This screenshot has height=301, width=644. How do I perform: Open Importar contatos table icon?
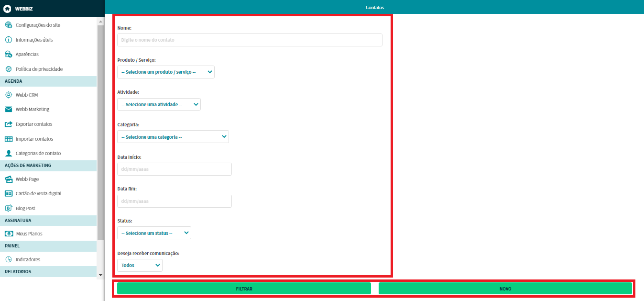[x=8, y=139]
